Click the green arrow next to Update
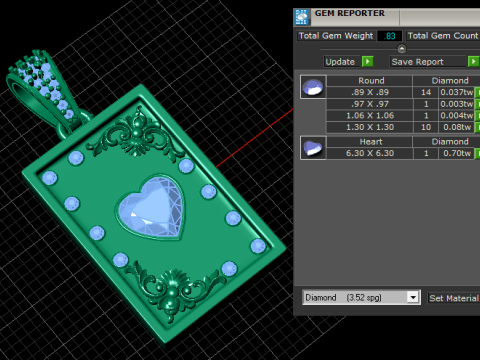This screenshot has width=480, height=360. coord(368,62)
